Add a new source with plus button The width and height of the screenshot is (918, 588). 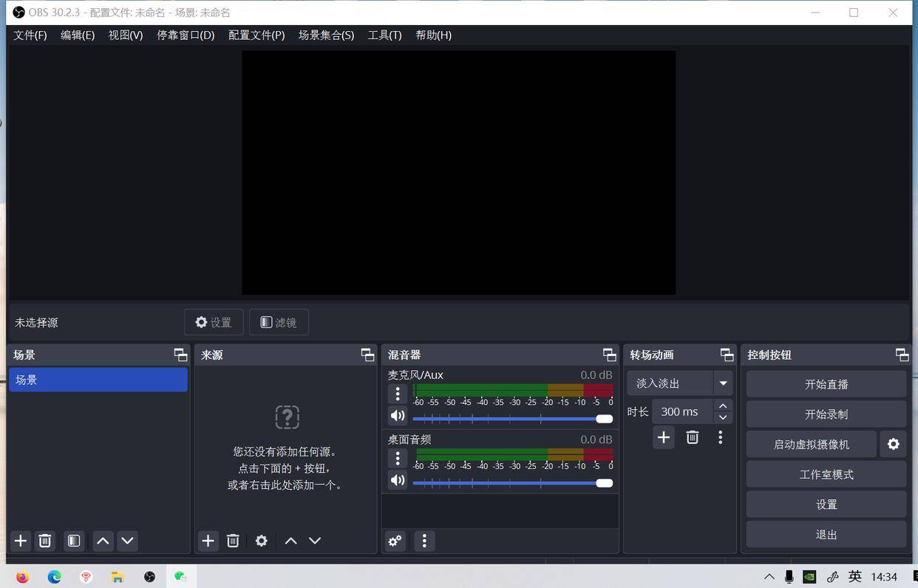click(208, 541)
